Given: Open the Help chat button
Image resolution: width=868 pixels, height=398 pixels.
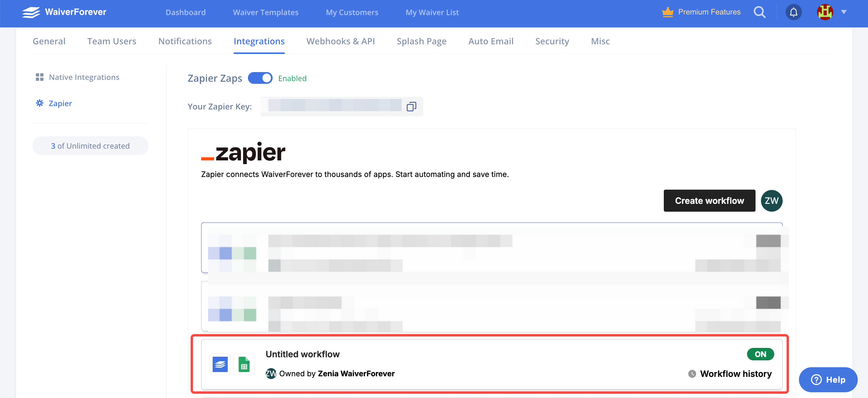Looking at the screenshot, I should 828,380.
